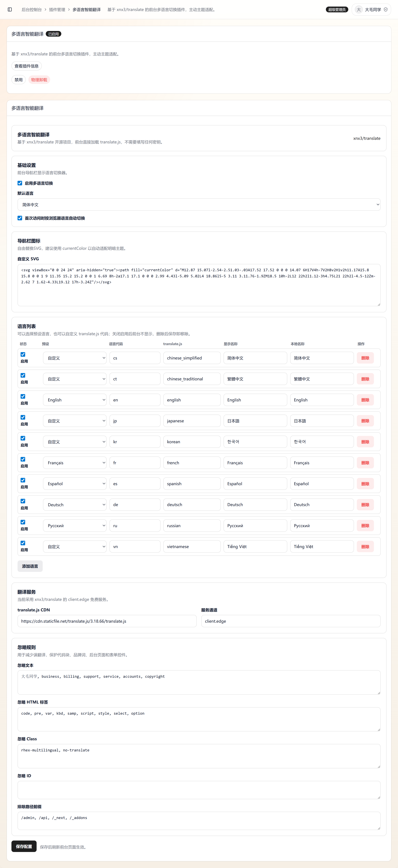
Task: Click the 自定义 SVG textarea
Action: pyautogui.click(x=199, y=285)
